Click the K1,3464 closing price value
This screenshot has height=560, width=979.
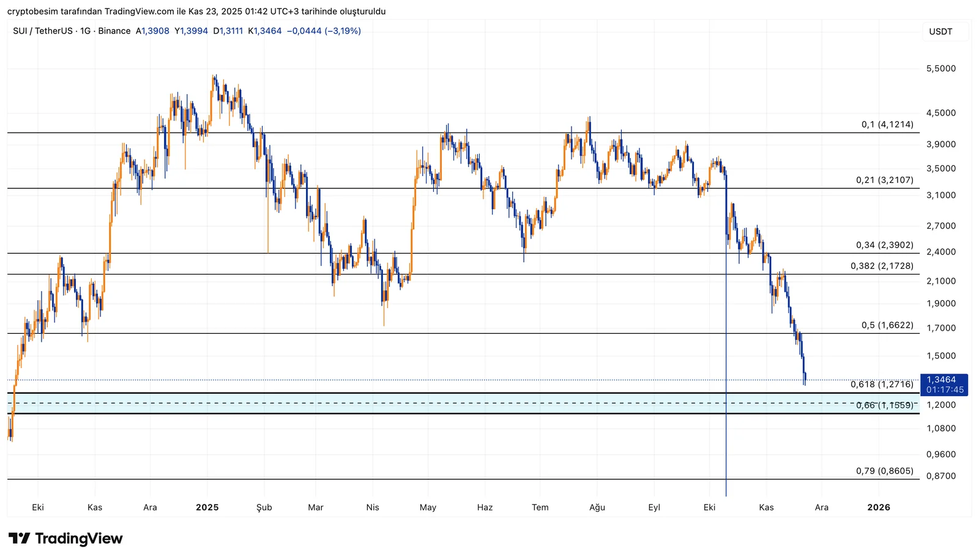coord(265,31)
